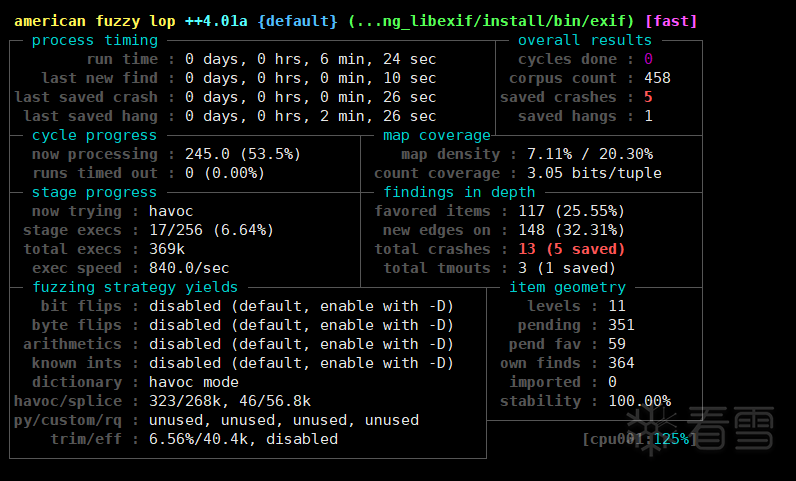
Task: Click the 'fuzzing strategy yields' section header
Action: click(135, 287)
